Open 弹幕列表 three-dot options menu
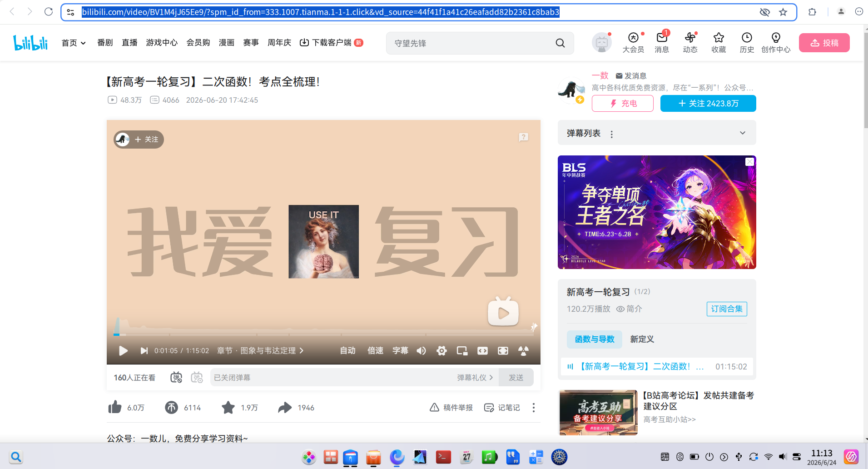 click(612, 134)
